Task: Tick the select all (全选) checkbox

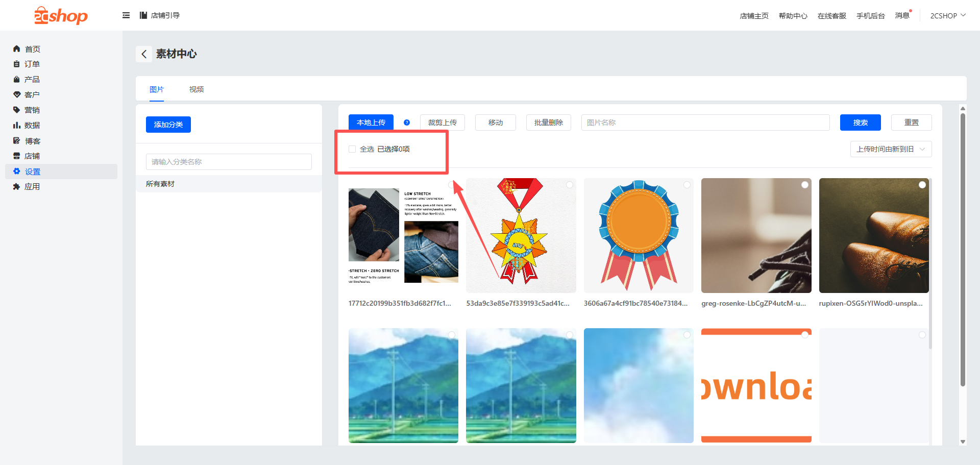Action: (x=352, y=149)
